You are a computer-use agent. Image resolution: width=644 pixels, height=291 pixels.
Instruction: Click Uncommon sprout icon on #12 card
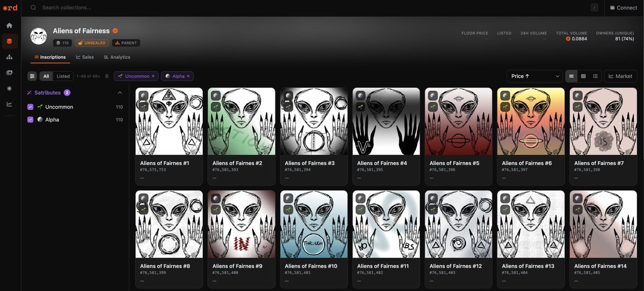pyautogui.click(x=433, y=209)
